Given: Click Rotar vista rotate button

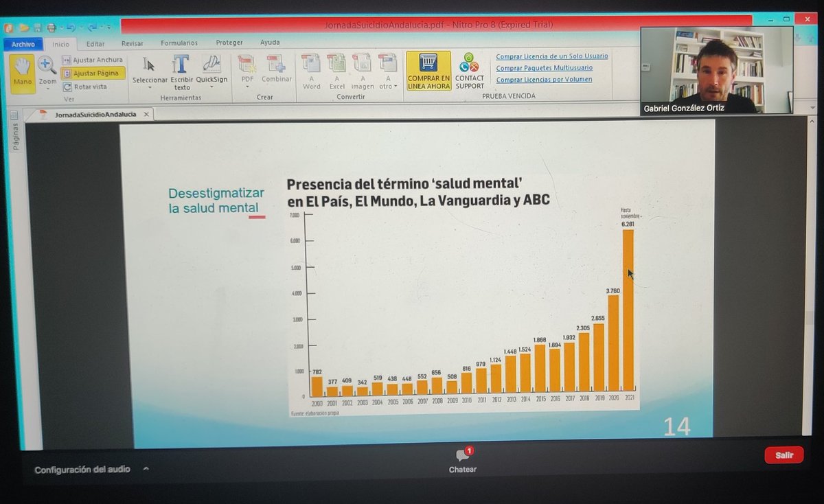Looking at the screenshot, I should pos(85,87).
